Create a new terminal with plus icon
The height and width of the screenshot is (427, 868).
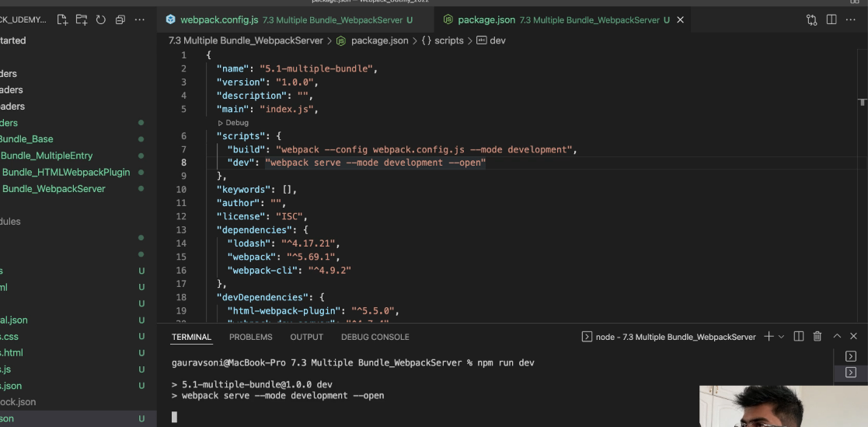769,336
